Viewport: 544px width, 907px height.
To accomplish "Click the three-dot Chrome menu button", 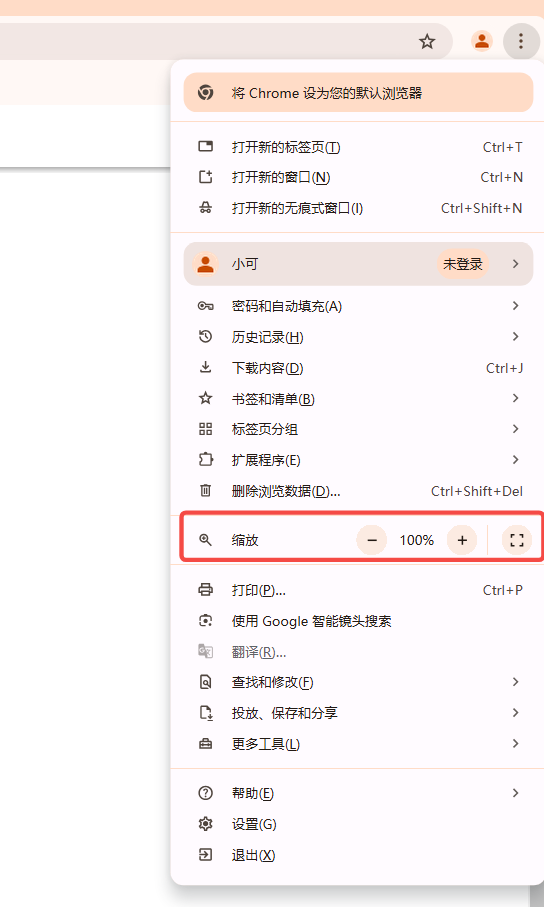I will coord(521,41).
